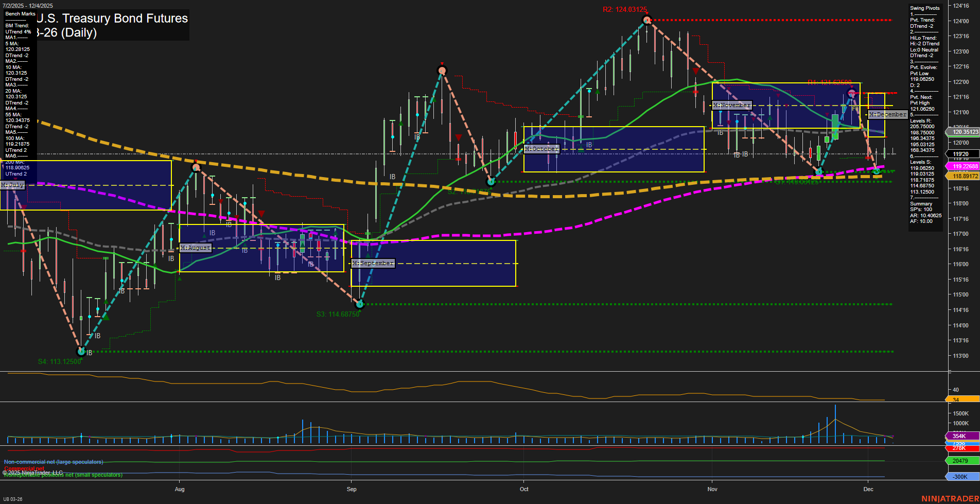
Task: Click Non-commercial net (large speculators) legend text
Action: point(54,462)
